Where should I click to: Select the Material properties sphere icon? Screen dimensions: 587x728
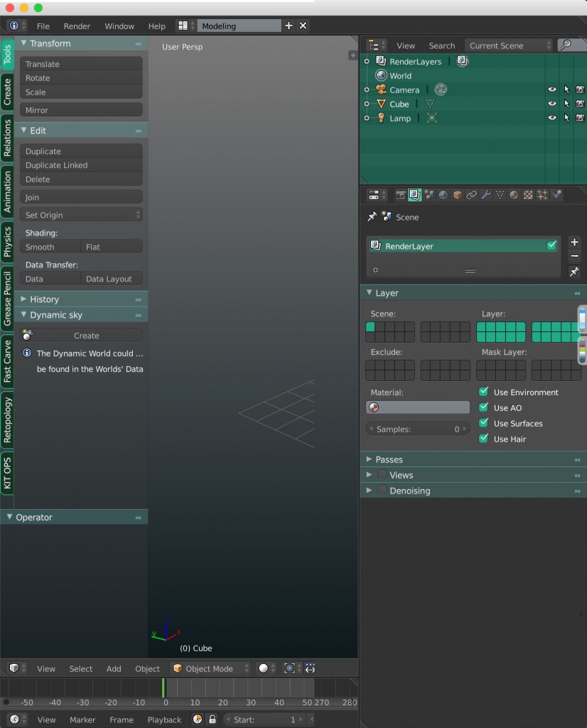point(514,194)
